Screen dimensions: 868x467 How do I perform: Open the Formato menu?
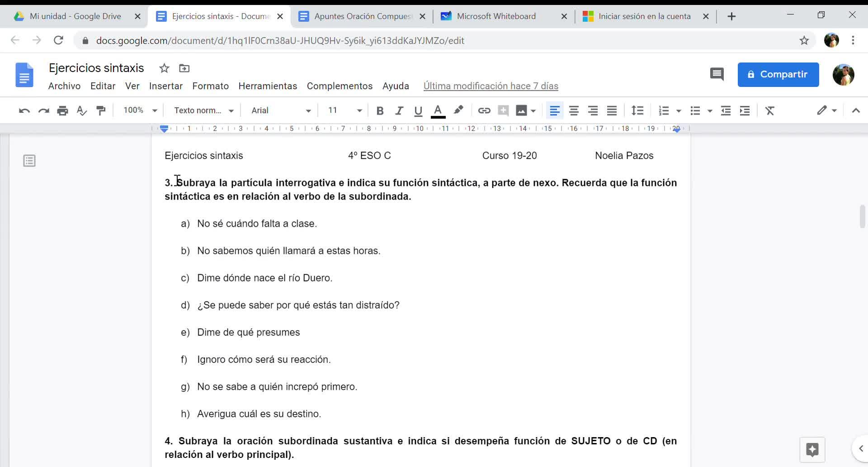click(x=211, y=86)
